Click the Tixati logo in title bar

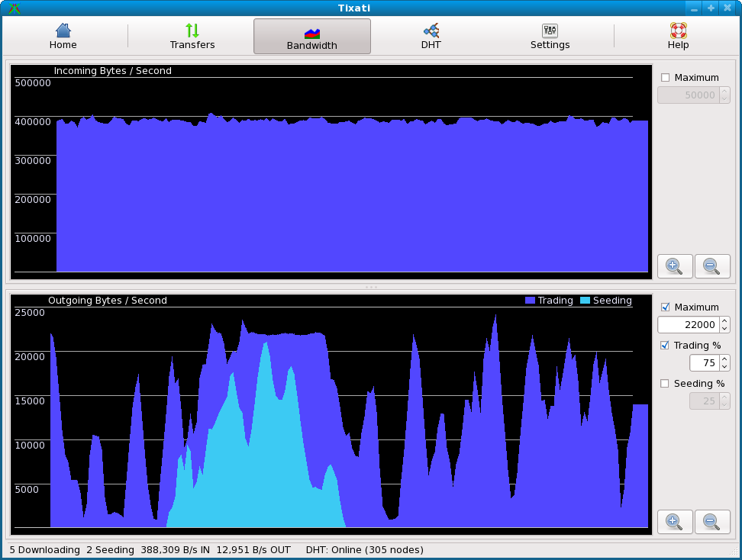click(x=15, y=8)
